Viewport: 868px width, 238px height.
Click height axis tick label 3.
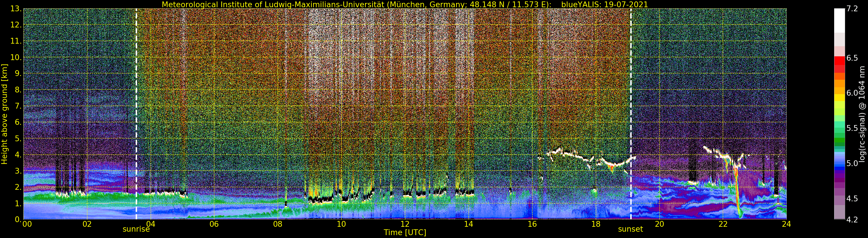(x=18, y=171)
